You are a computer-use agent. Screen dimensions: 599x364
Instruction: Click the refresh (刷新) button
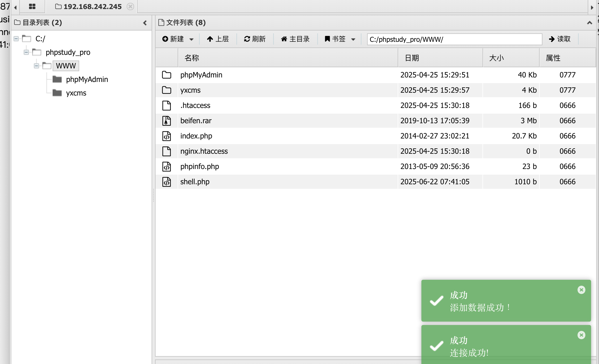click(255, 39)
